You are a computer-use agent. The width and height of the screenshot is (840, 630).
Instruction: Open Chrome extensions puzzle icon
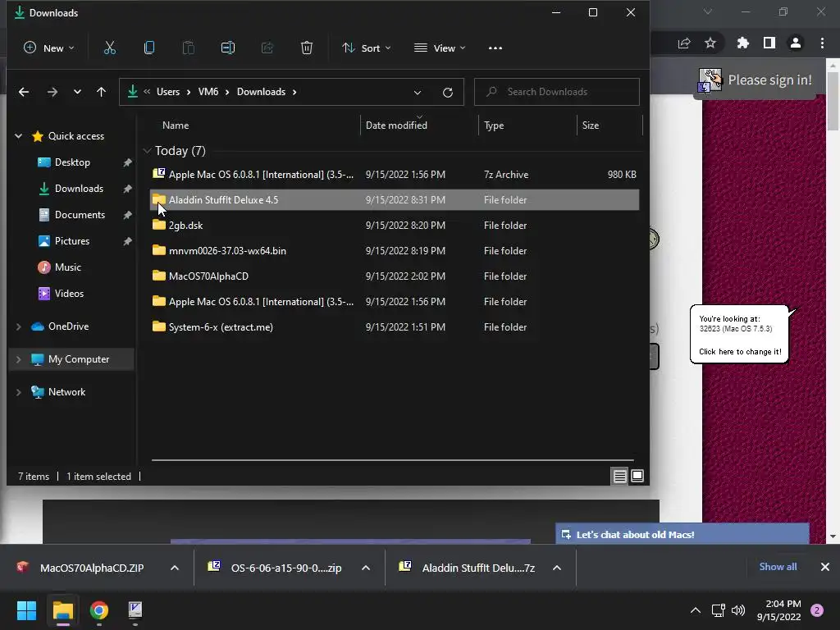click(x=743, y=43)
